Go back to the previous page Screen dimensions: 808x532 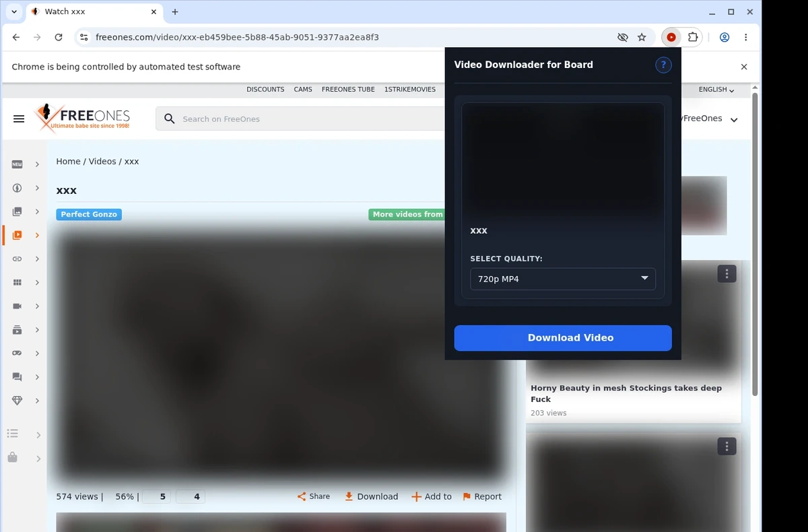16,38
